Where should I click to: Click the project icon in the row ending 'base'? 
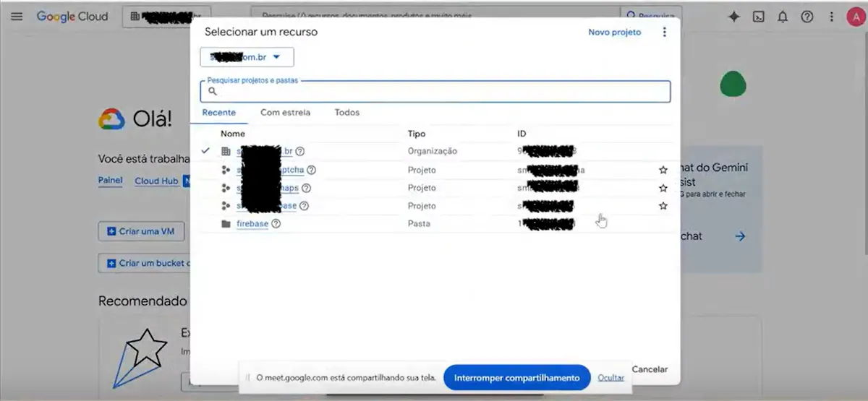point(226,206)
